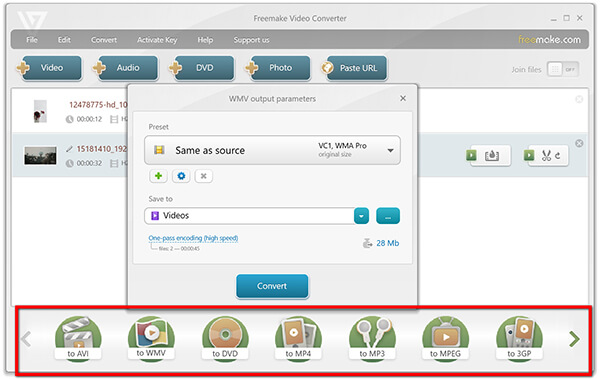Image resolution: width=600 pixels, height=379 pixels.
Task: Paste a URL into the converter
Action: click(x=354, y=68)
